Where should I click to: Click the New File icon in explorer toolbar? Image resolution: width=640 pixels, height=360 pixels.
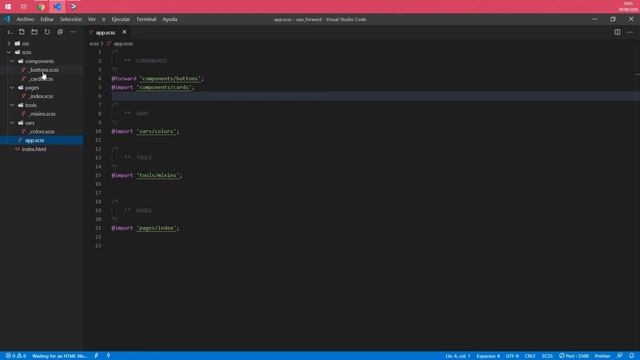22,32
